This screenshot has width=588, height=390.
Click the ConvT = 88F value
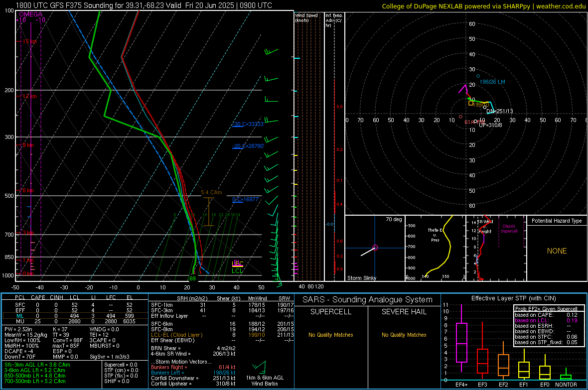(68, 340)
